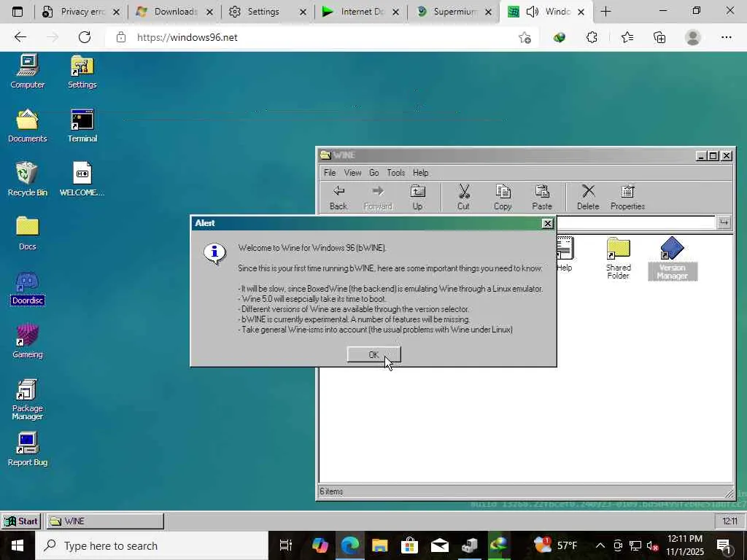Select the Shared Folder item
This screenshot has width=747, height=560.
619,258
